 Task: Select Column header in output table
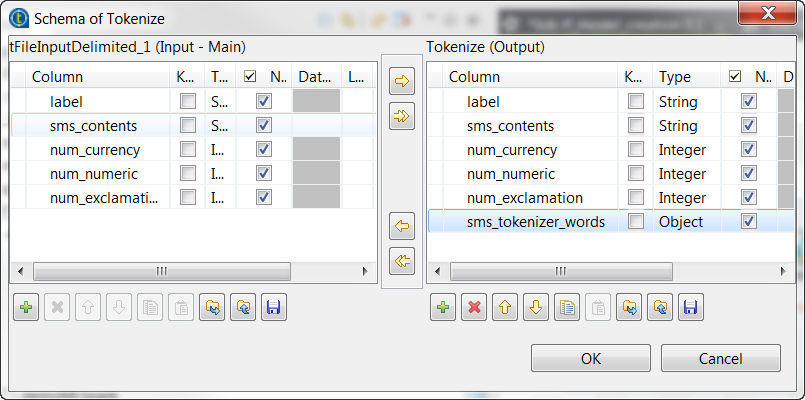530,77
